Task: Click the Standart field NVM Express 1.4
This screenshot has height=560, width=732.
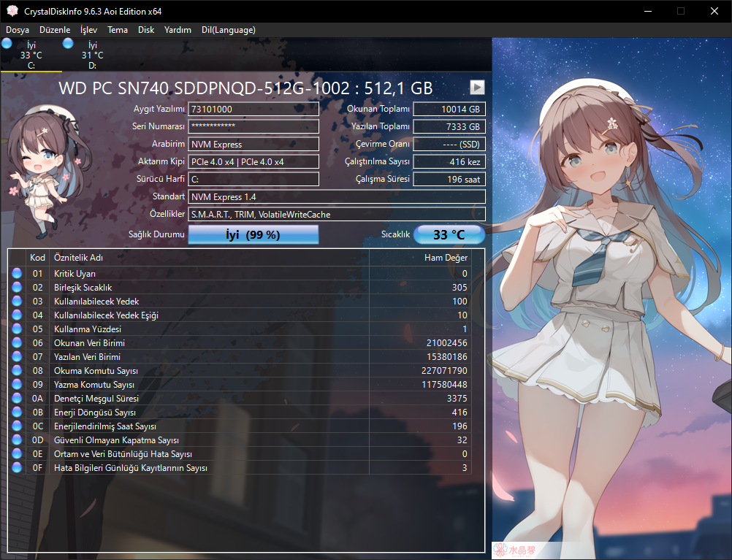Action: (337, 196)
